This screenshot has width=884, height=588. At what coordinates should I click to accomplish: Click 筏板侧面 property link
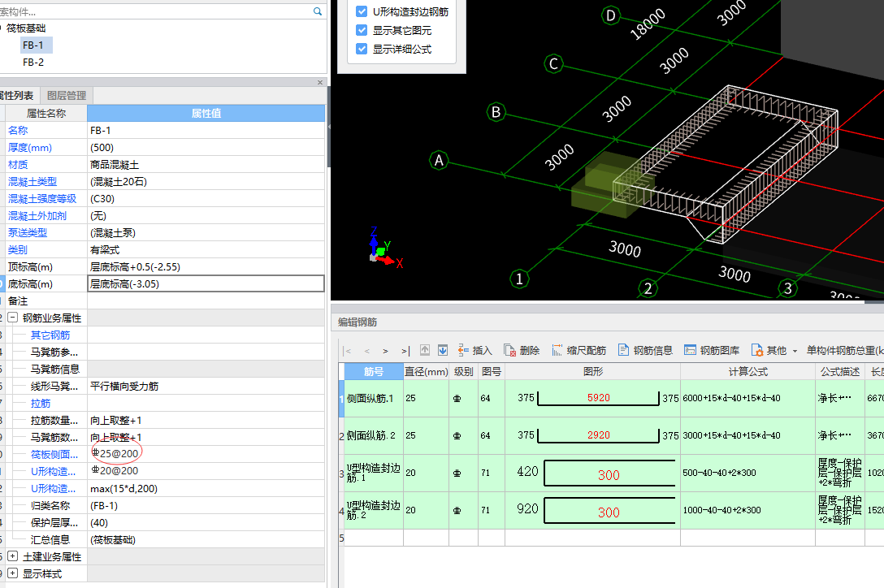point(54,454)
